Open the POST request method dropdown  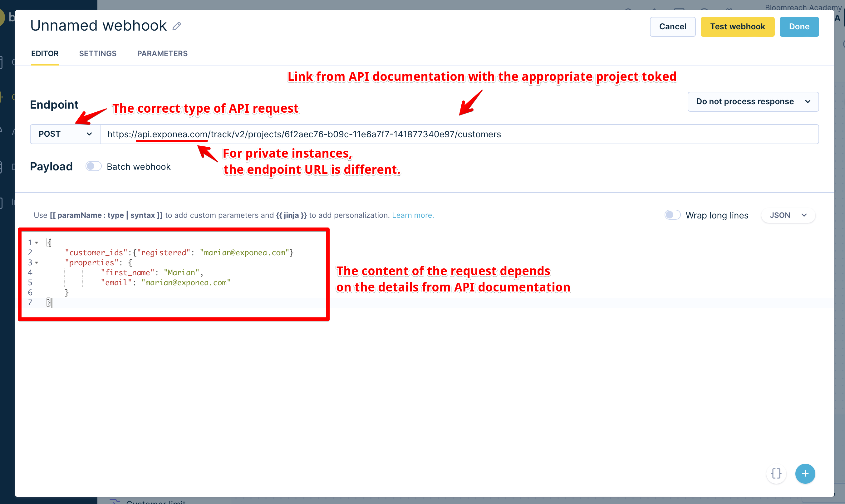click(65, 134)
